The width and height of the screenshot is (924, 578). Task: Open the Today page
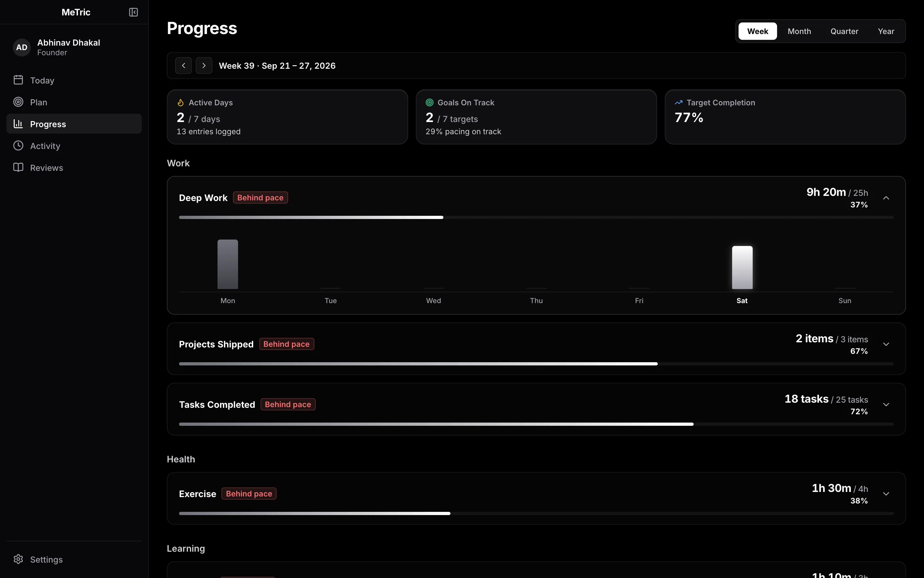(74, 80)
